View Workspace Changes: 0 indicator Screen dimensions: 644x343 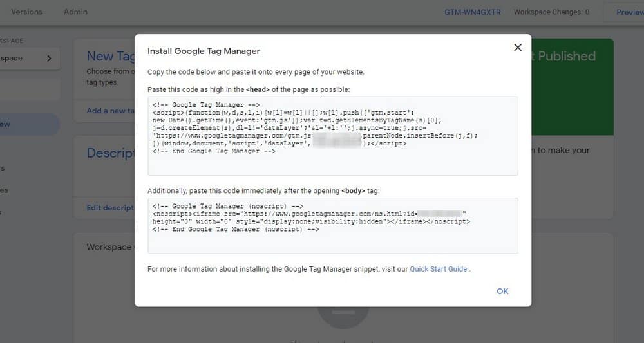point(551,12)
